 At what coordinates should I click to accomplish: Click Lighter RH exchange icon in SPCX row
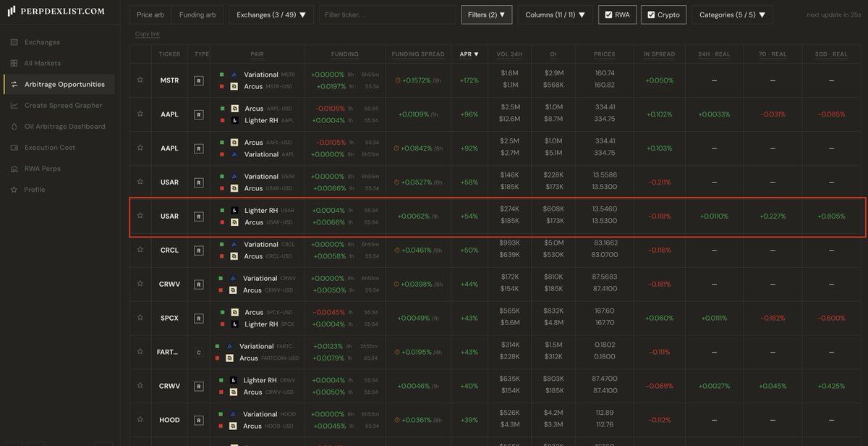[x=234, y=324]
